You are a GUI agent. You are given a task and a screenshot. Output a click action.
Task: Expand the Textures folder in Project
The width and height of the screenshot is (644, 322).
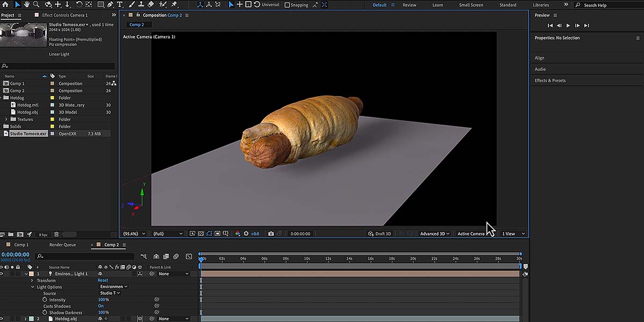[x=6, y=119]
